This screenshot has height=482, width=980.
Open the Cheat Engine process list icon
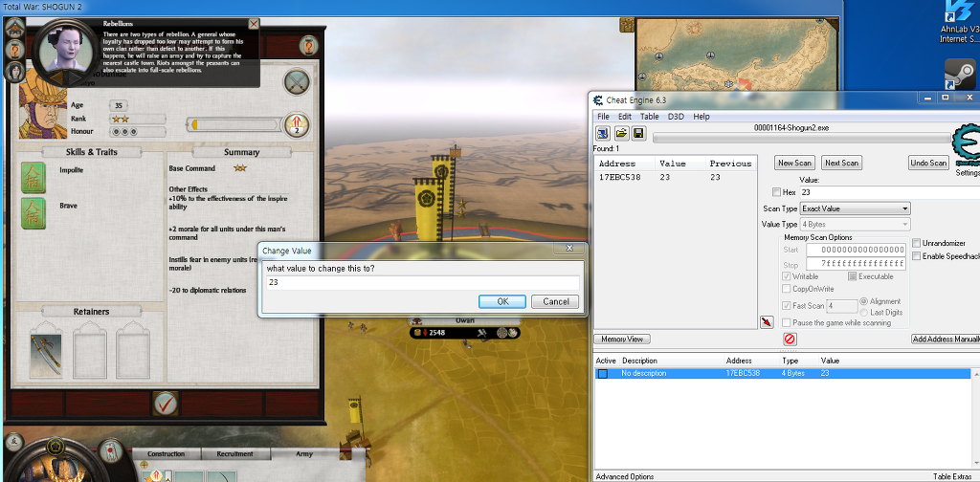[x=603, y=133]
